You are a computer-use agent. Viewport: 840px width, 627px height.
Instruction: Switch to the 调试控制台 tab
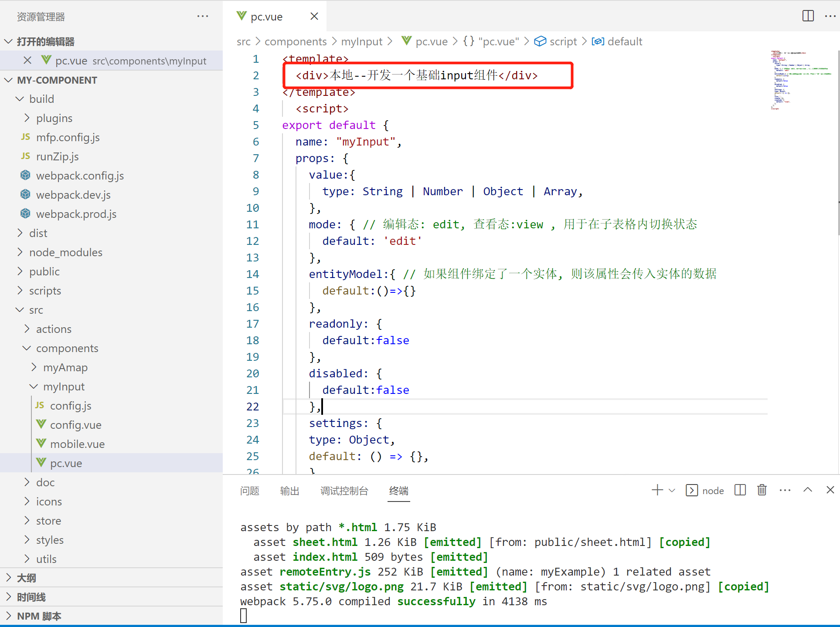[344, 491]
